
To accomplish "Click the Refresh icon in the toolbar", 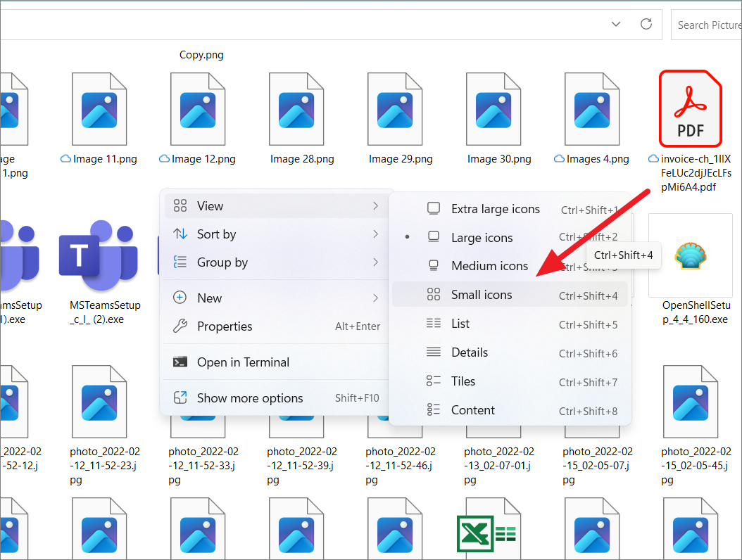I will pos(646,23).
